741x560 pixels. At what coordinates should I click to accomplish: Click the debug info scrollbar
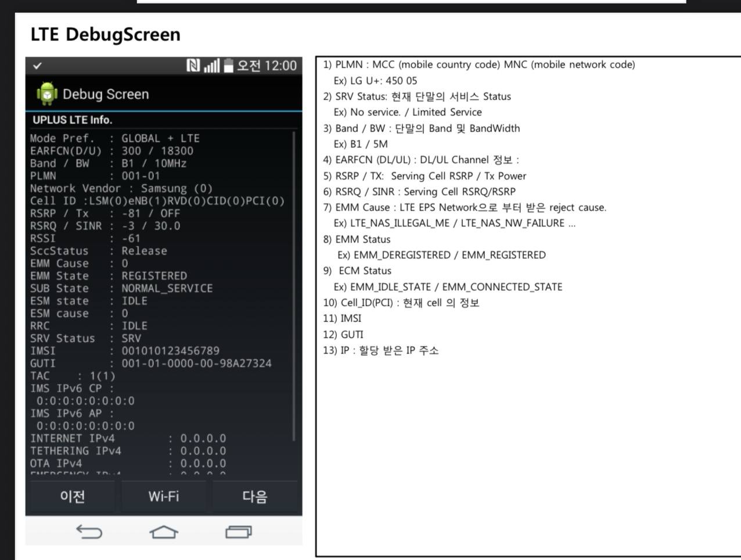coord(294,286)
